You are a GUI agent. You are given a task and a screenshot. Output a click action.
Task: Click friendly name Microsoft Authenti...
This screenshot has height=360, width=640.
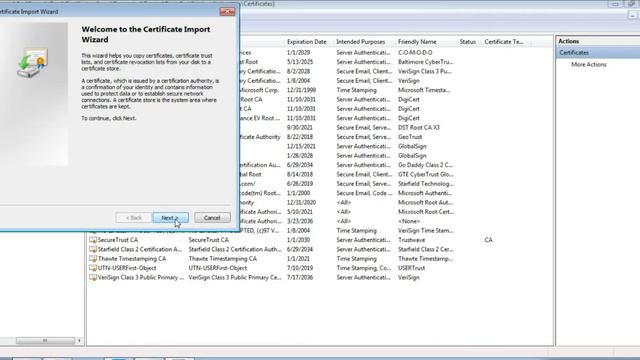[425, 193]
